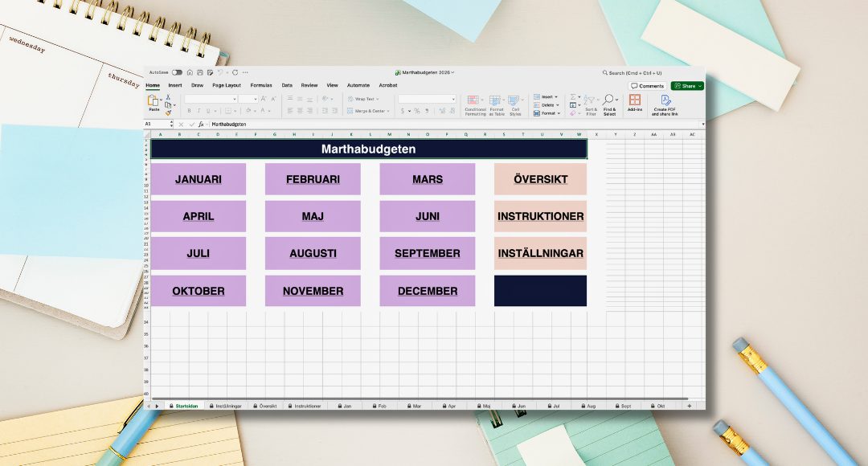
Task: Click the JANUARI month link
Action: click(199, 179)
